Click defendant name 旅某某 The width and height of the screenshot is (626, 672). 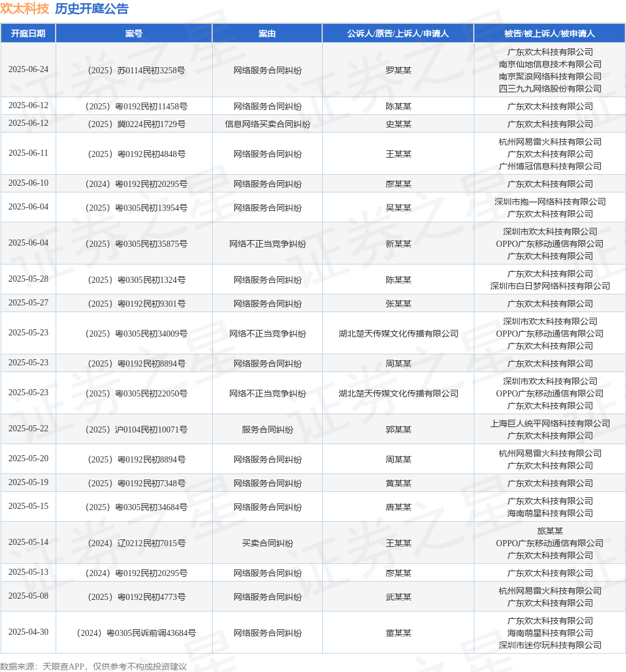tap(550, 531)
